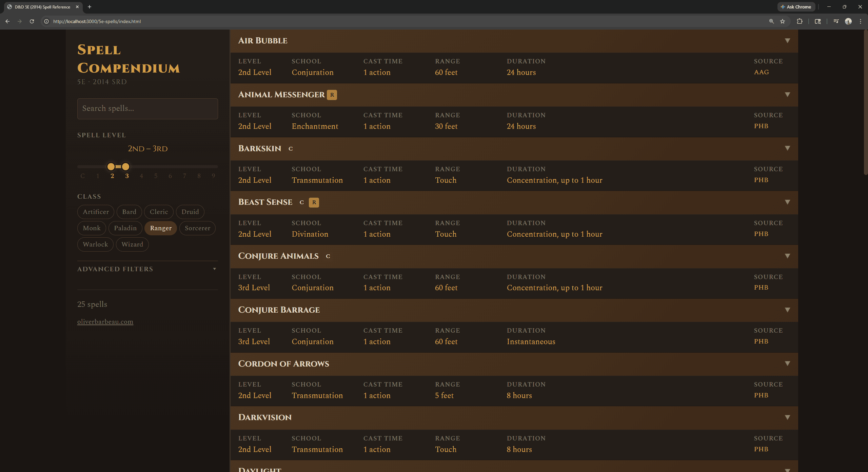Click the ritual R badge on Beast Sense

click(x=314, y=202)
